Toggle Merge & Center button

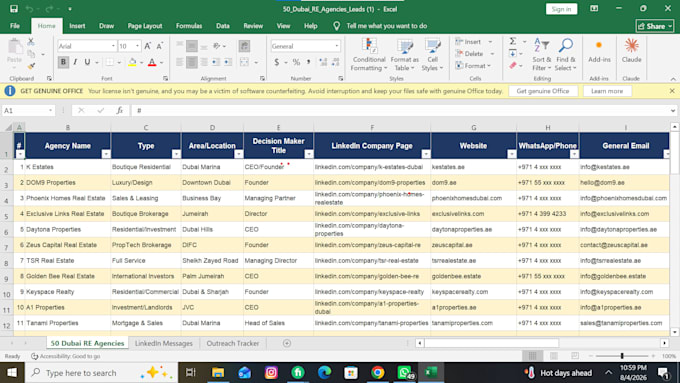click(x=245, y=62)
